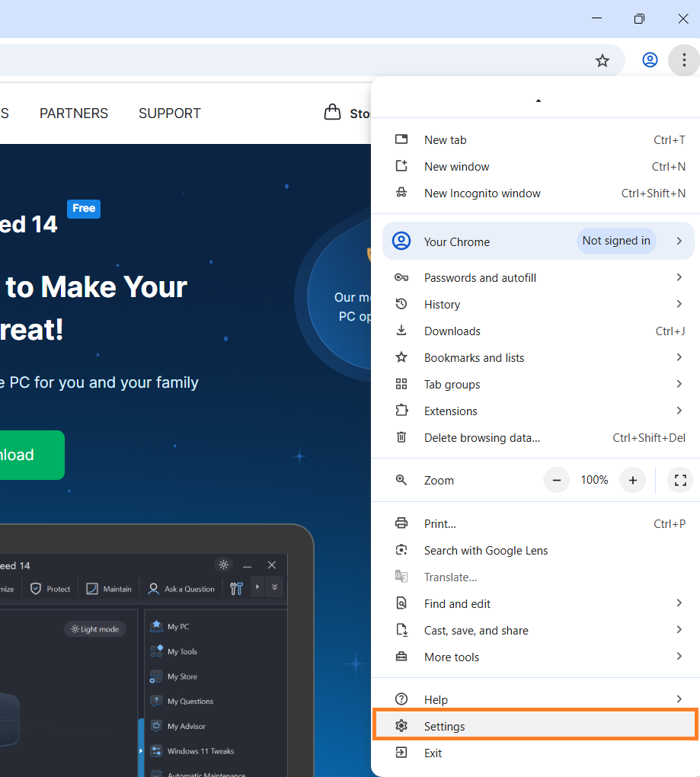
Task: Expand the Passwords and autofill submenu
Action: (x=480, y=278)
